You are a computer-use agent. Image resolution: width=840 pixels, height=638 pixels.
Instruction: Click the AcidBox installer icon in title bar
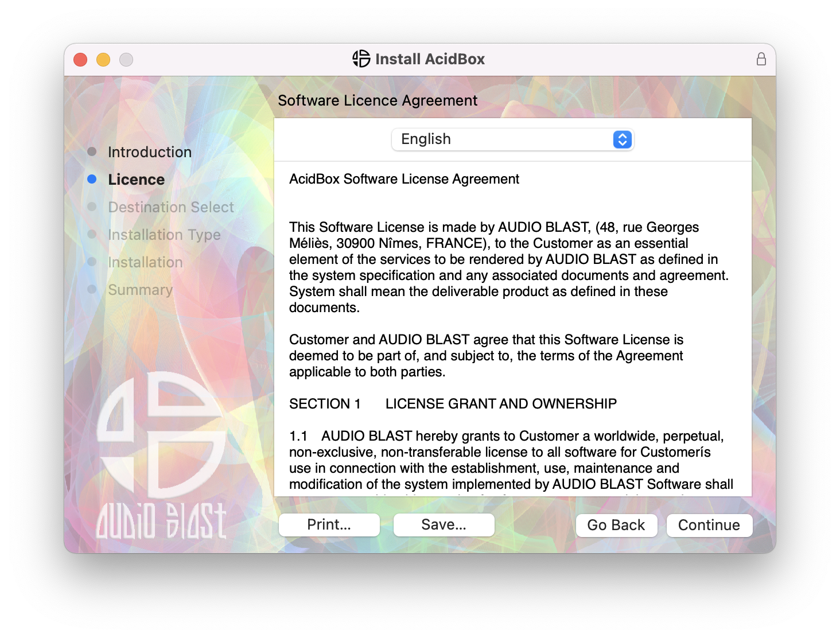tap(361, 59)
